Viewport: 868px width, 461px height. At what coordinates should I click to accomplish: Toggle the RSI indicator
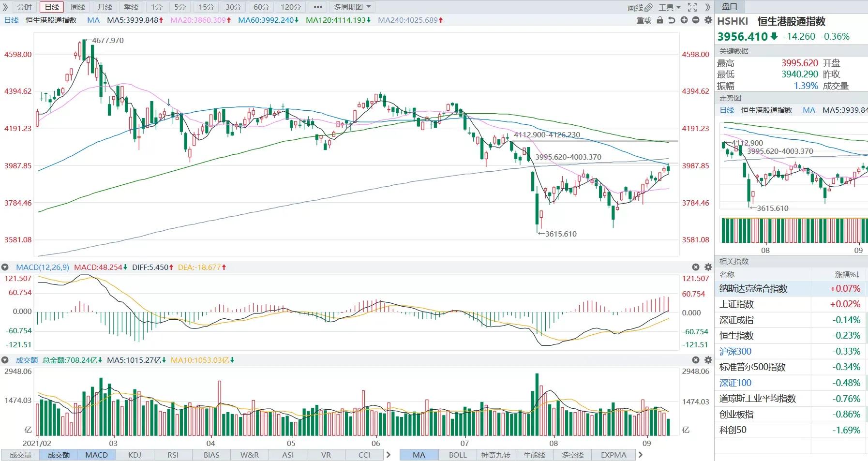coord(173,455)
